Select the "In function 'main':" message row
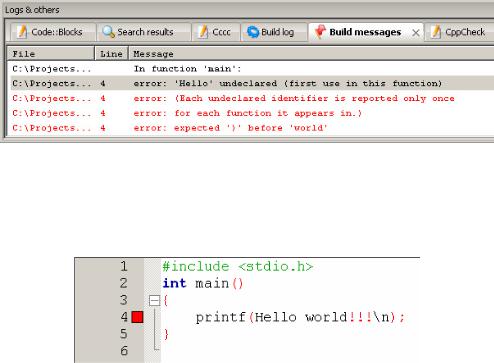Viewport: 494px width, 363px height. [252, 69]
